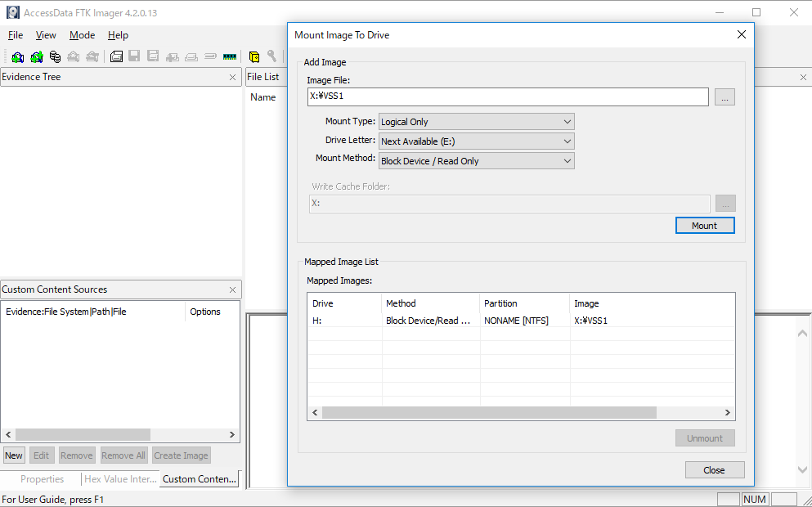Close the Evidence Tree panel
Viewport: 812px width, 507px height.
coord(232,77)
